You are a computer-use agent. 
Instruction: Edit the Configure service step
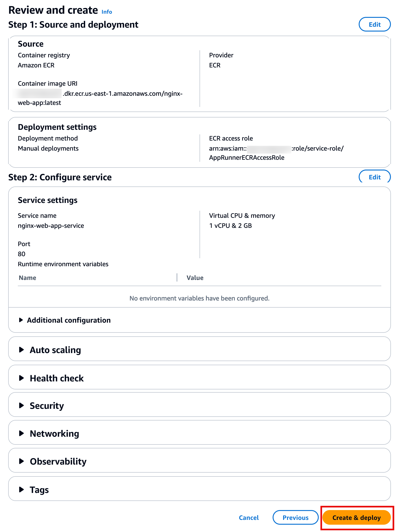coord(374,177)
